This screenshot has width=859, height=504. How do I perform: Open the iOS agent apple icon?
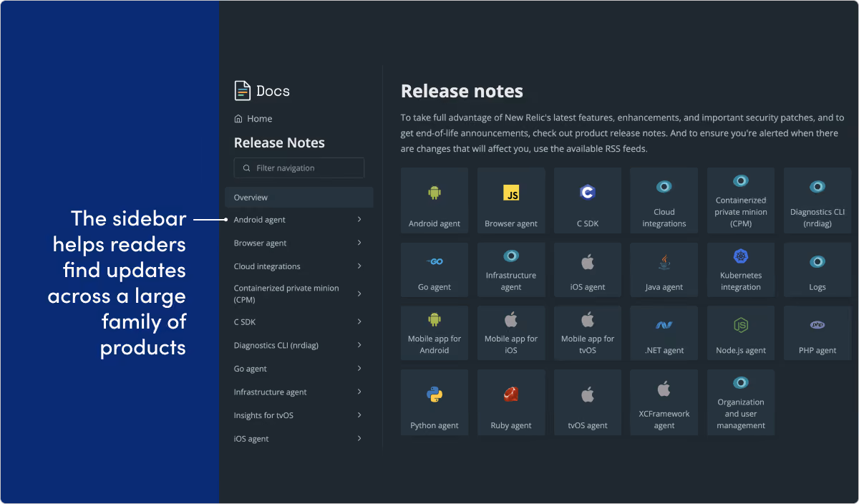click(588, 261)
